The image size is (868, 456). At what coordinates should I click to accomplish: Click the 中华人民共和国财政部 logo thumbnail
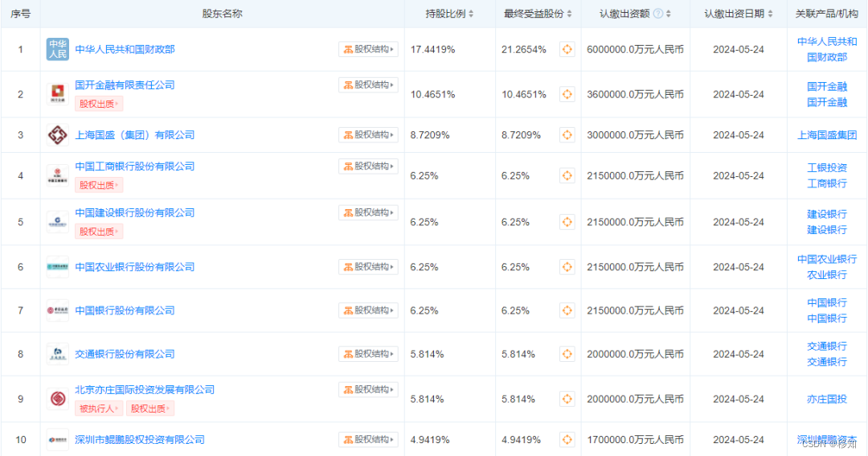[x=58, y=49]
